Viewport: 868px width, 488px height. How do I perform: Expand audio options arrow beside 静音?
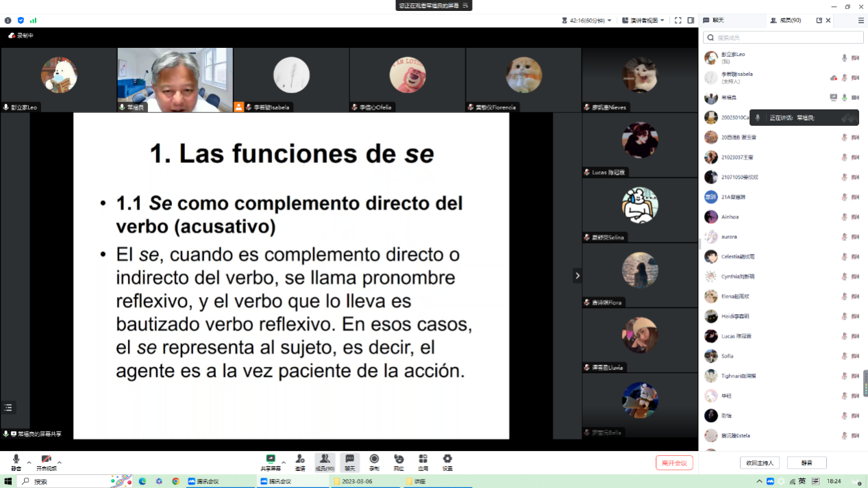(29, 463)
